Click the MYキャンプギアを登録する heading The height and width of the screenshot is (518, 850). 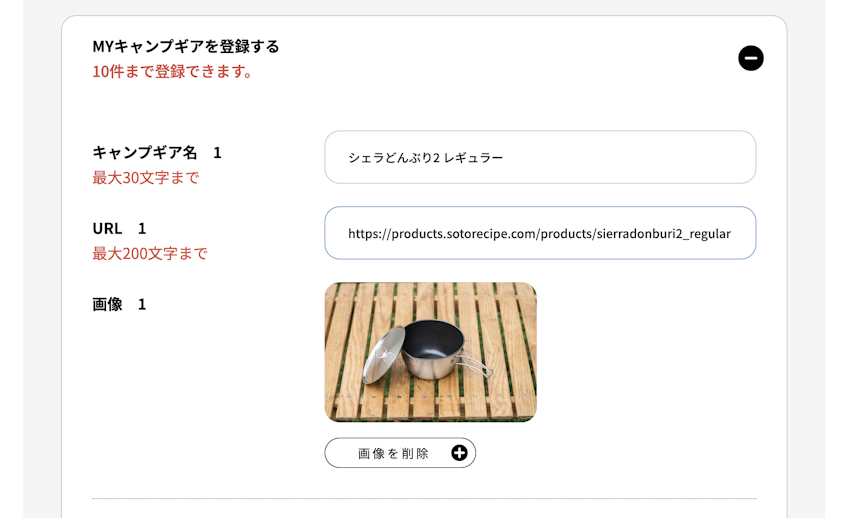[186, 46]
